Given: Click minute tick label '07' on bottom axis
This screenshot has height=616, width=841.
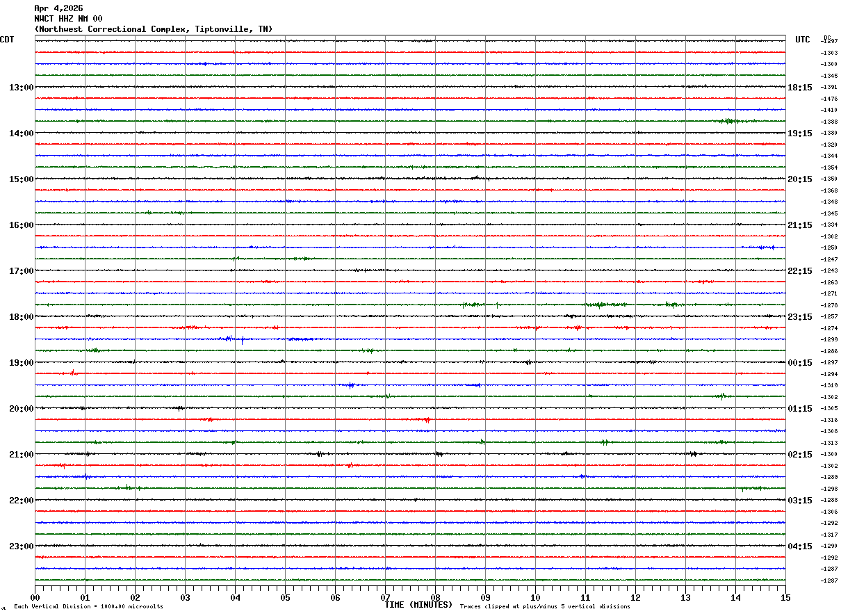Looking at the screenshot, I should pos(385,597).
